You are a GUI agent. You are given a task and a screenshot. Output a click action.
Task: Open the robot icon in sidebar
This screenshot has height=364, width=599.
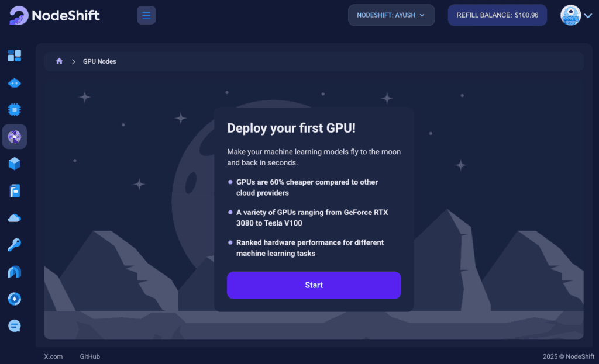click(15, 83)
